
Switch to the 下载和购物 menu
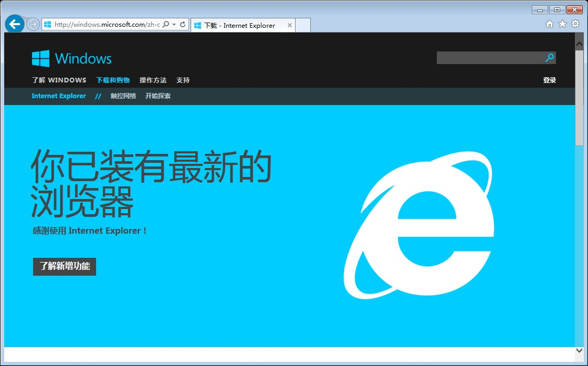(113, 80)
